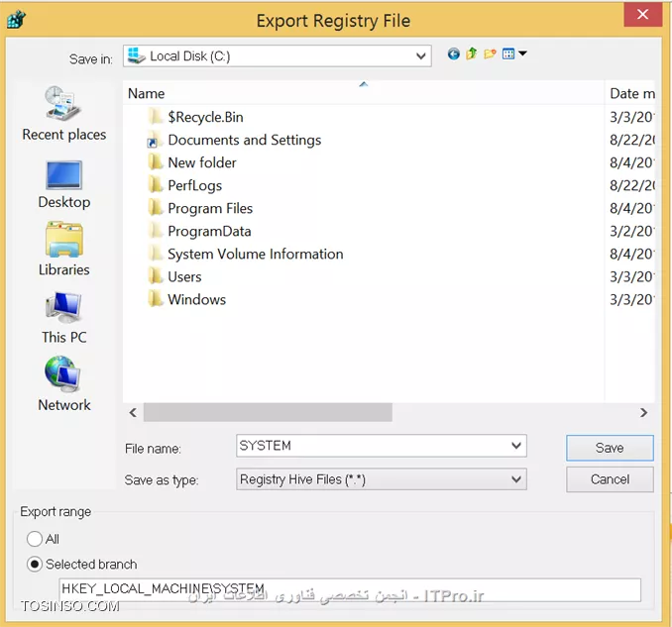
Task: Sort files by the Name column
Action: pyautogui.click(x=364, y=93)
